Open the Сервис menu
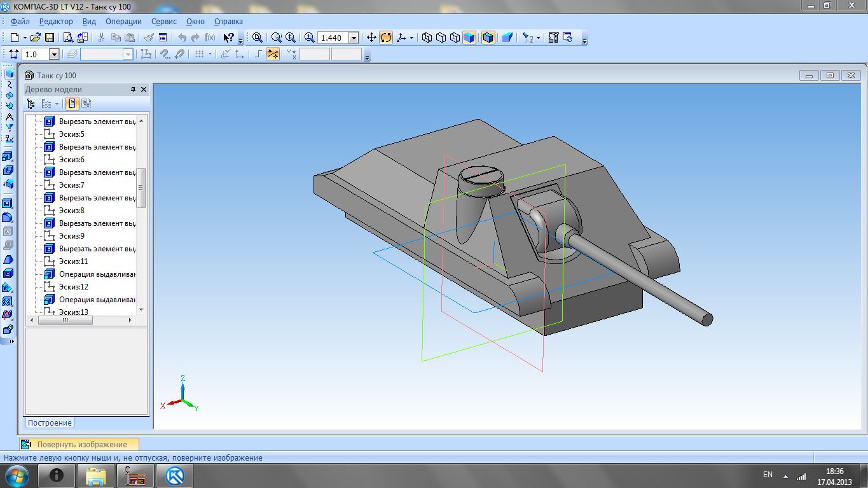This screenshot has height=488, width=868. [x=164, y=21]
